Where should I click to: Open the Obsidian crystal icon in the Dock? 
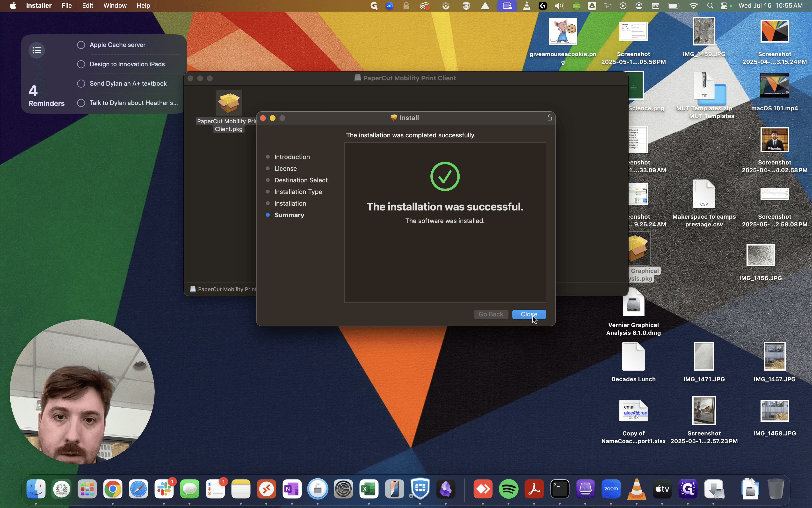pyautogui.click(x=446, y=489)
